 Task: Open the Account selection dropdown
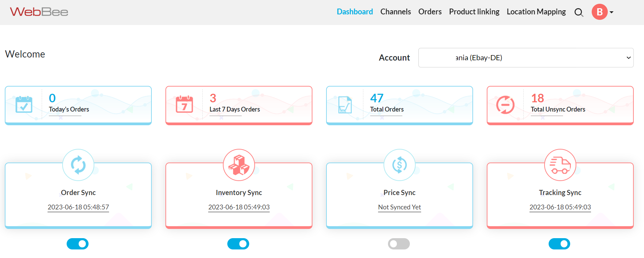[x=526, y=58]
